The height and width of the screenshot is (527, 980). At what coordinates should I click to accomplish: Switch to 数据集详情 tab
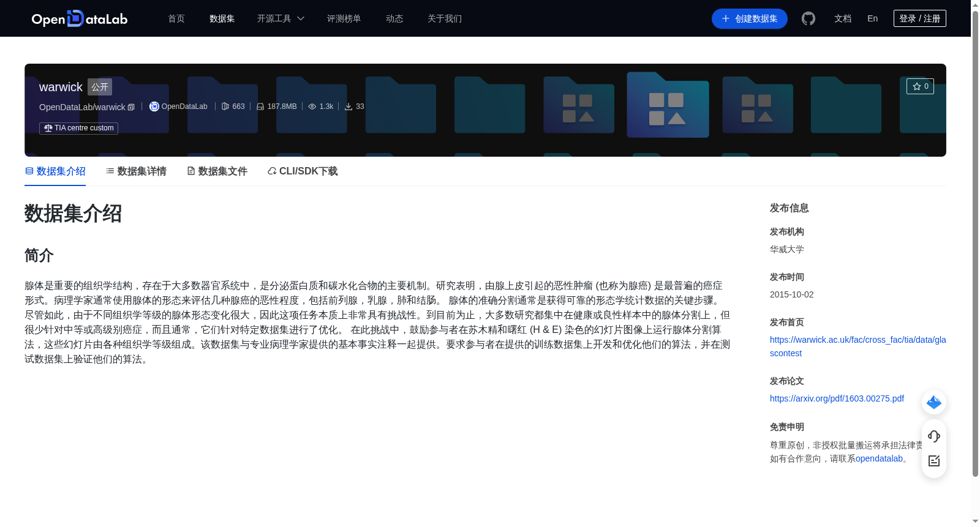coord(136,171)
